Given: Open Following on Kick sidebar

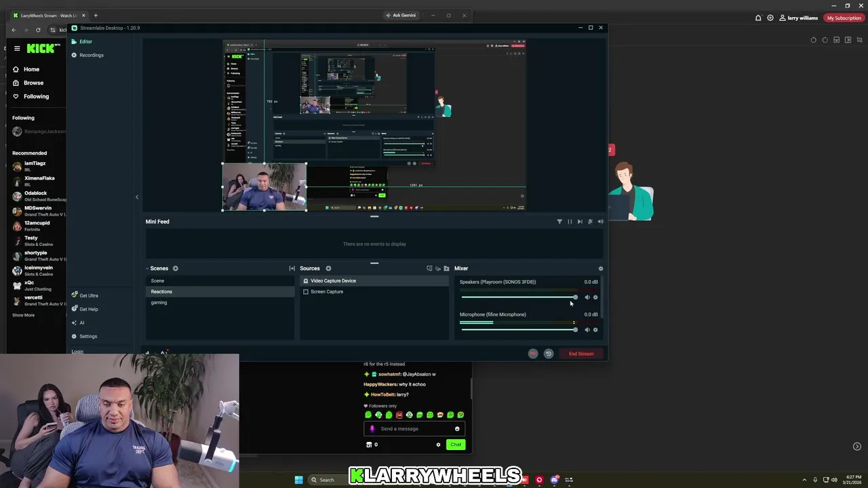Looking at the screenshot, I should tap(31, 96).
